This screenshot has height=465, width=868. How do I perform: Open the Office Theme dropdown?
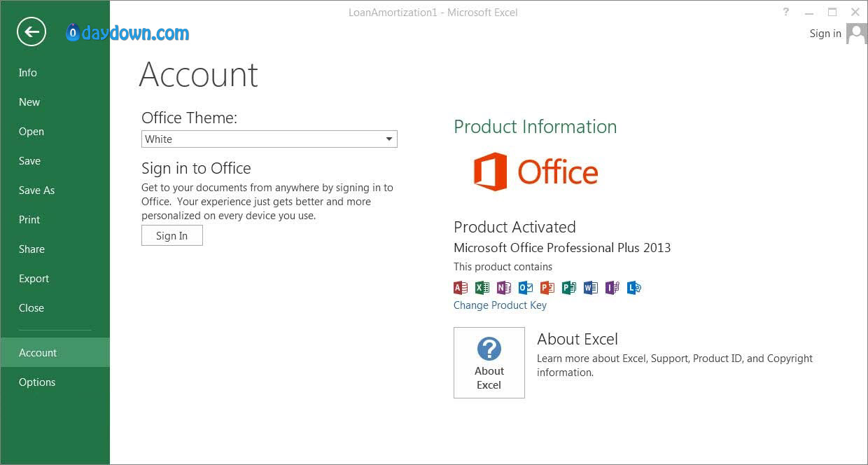point(269,139)
